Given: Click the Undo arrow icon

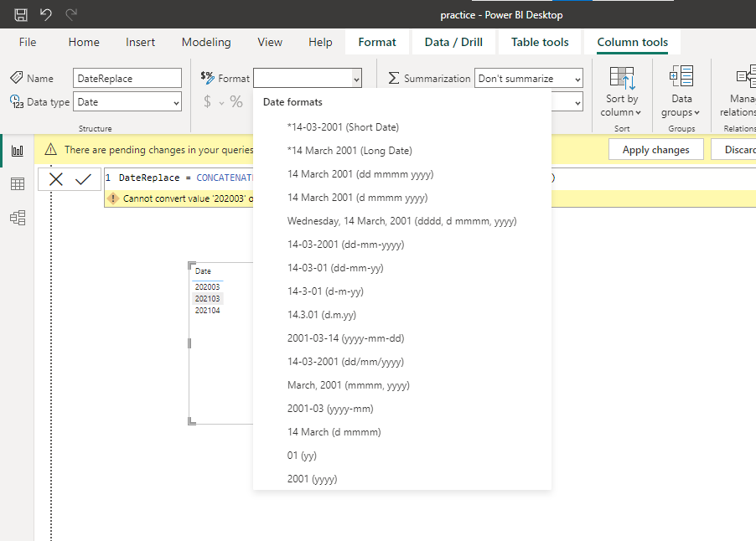Looking at the screenshot, I should tap(46, 14).
